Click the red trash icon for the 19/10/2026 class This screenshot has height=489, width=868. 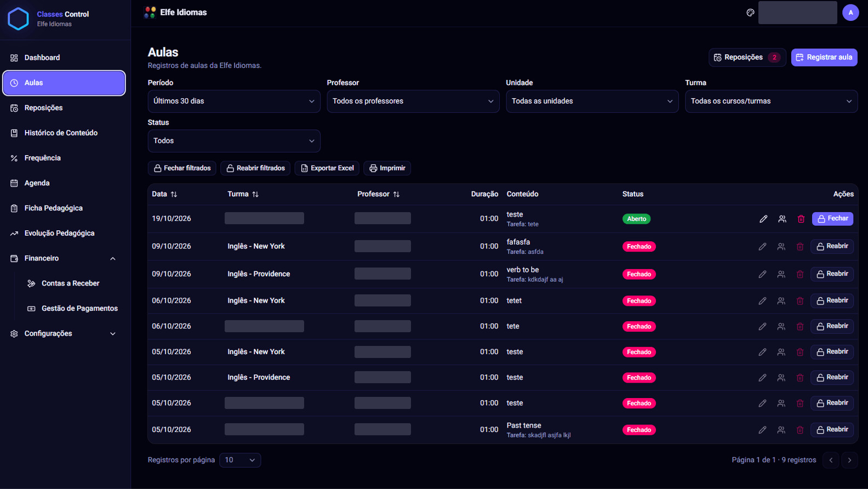tap(801, 219)
